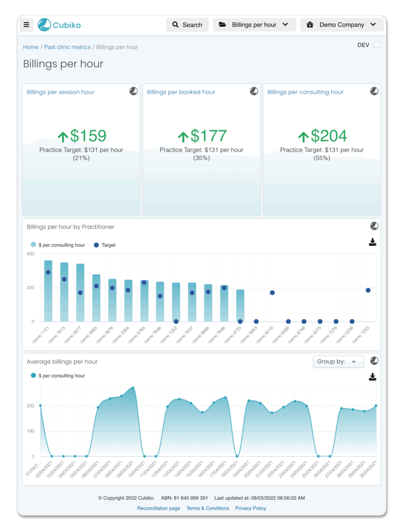Screen dimensions: 403x532
Task: Open the Demo Company dropdown
Action: point(342,25)
